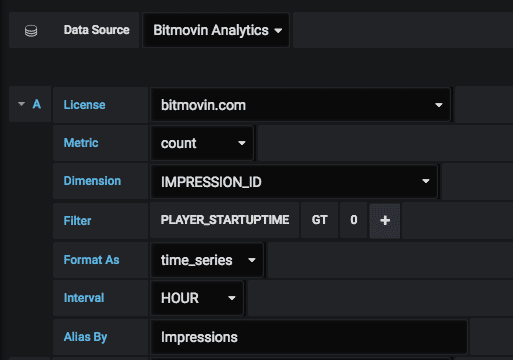This screenshot has width=513, height=360.
Task: Open the Bitmovin Analytics data source dropdown
Action: 216,30
